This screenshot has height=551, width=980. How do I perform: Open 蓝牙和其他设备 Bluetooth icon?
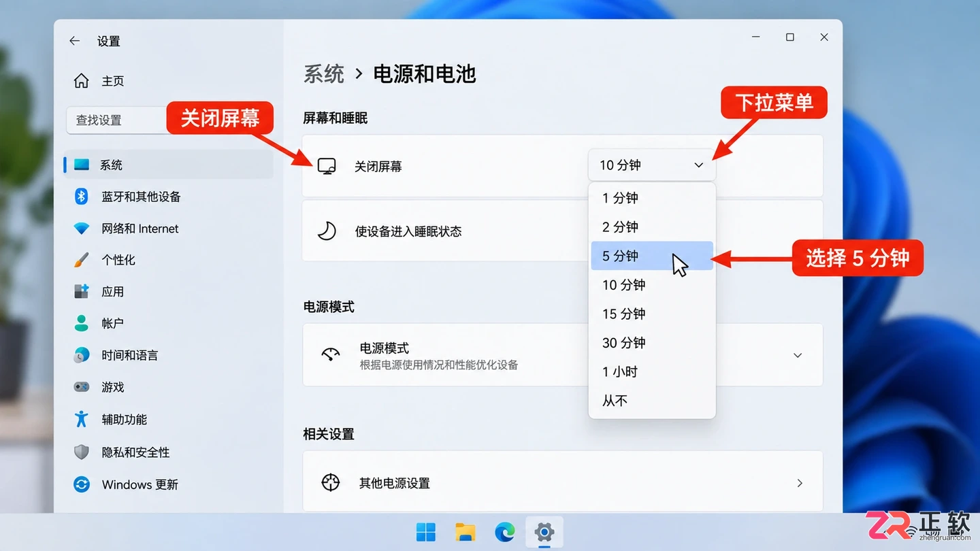coord(82,197)
